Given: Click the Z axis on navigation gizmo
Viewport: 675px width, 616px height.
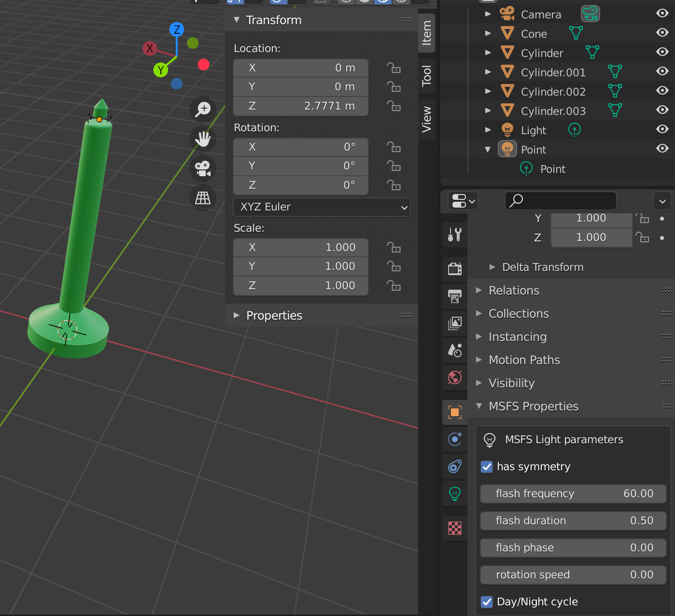Looking at the screenshot, I should click(x=177, y=29).
